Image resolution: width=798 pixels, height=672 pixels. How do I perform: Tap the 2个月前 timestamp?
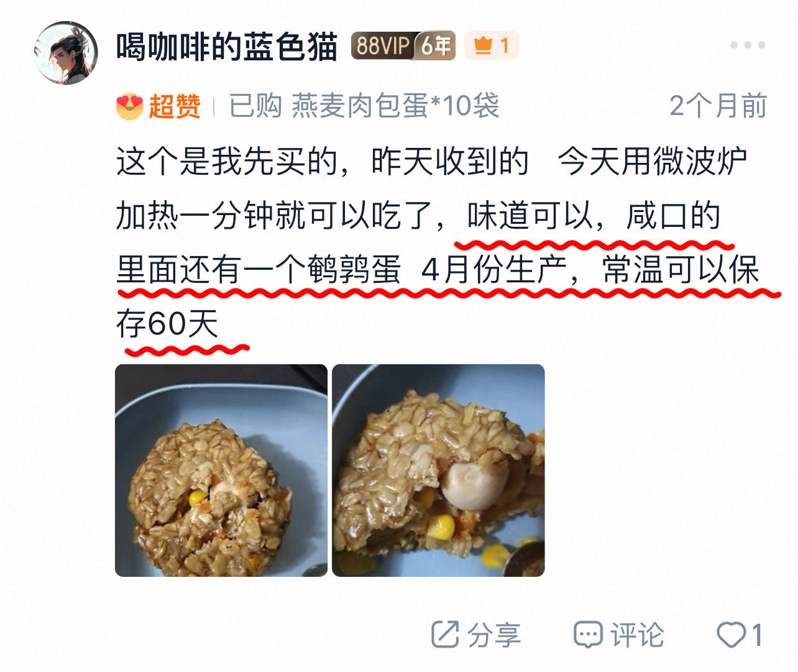[x=718, y=106]
